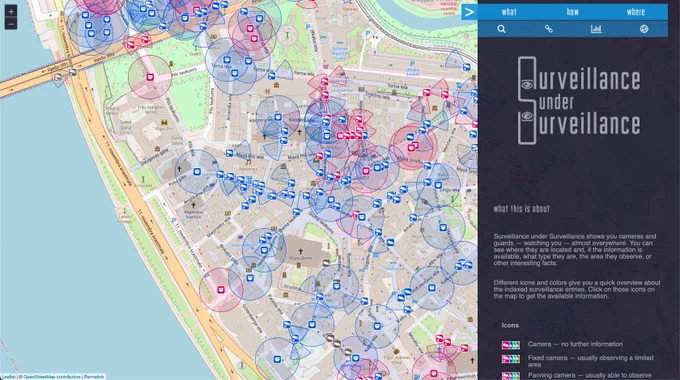
Task: Click the 'Fixed camera' legend icon
Action: pyautogui.click(x=510, y=359)
